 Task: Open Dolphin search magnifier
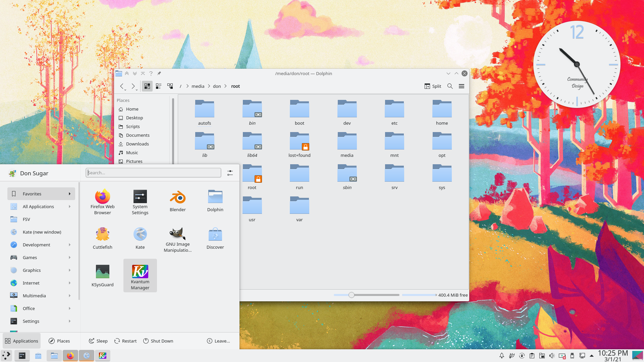coord(450,86)
